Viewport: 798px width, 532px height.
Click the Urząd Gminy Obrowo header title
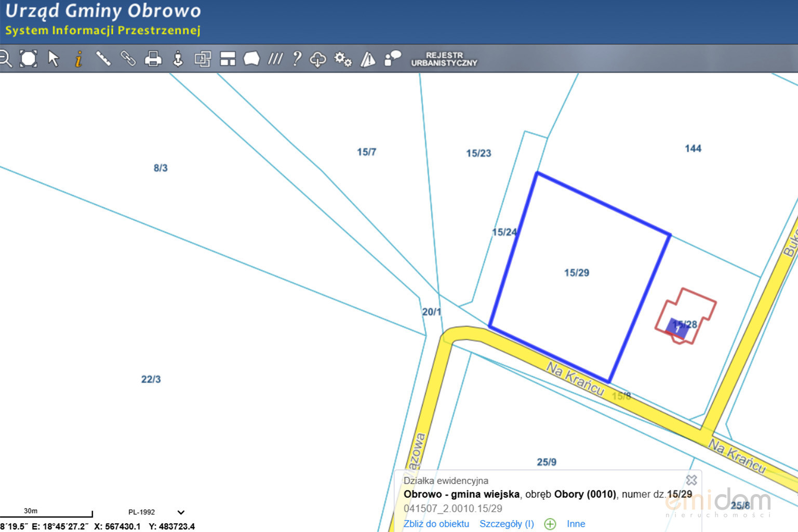pos(103,11)
